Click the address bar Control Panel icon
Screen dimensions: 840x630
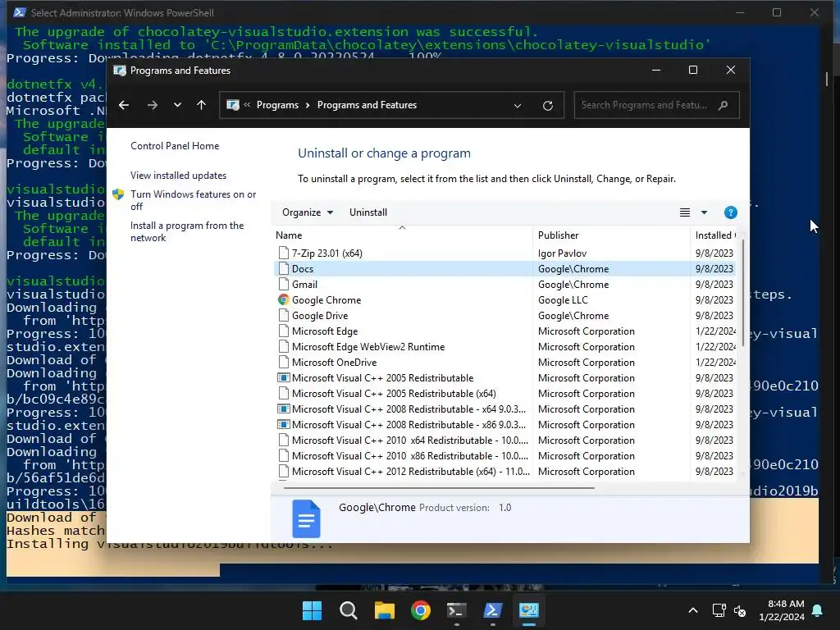click(233, 105)
